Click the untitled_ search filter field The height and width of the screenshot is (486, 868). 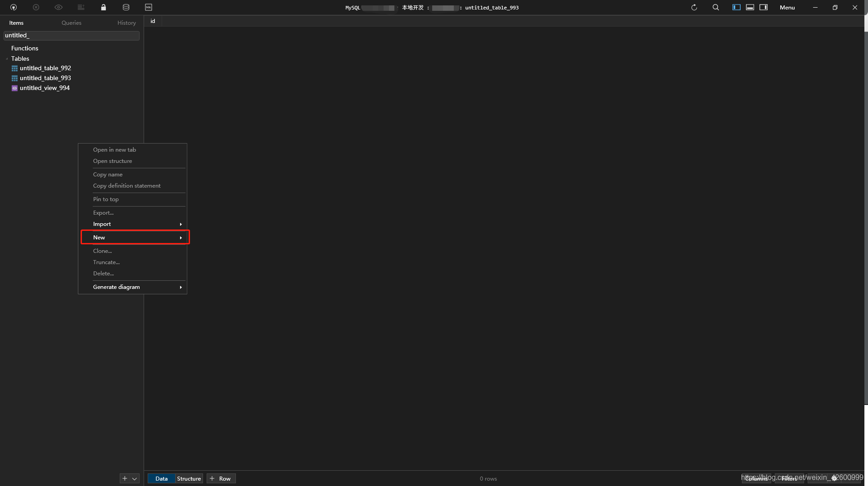[x=71, y=35]
